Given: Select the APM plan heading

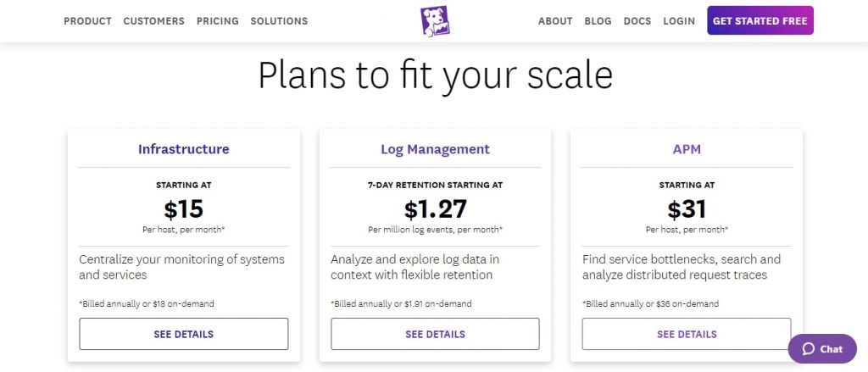Looking at the screenshot, I should pyautogui.click(x=687, y=149).
